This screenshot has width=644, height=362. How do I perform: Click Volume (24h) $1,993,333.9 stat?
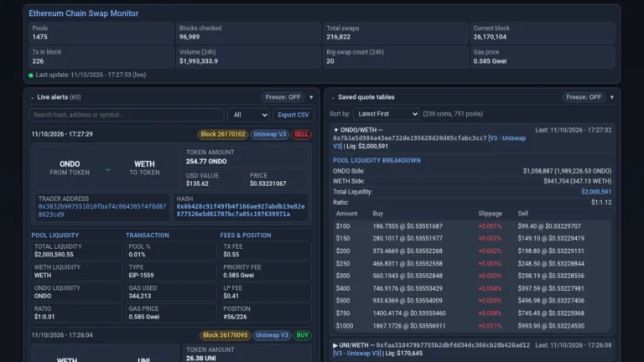point(248,57)
